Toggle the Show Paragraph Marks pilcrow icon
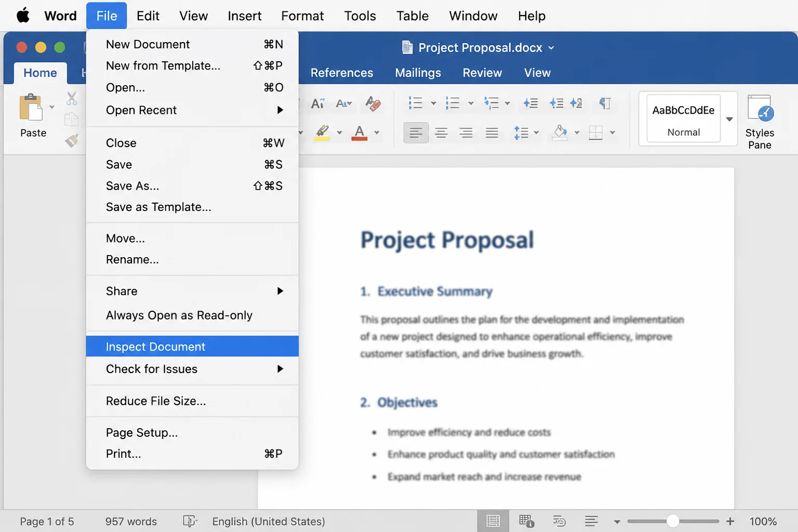The image size is (798, 532). tap(605, 103)
